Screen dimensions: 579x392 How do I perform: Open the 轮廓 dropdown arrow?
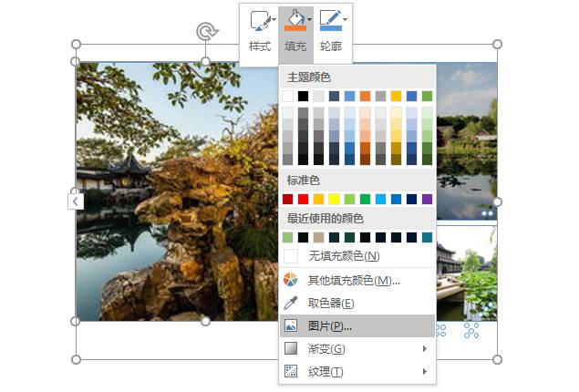[x=345, y=19]
